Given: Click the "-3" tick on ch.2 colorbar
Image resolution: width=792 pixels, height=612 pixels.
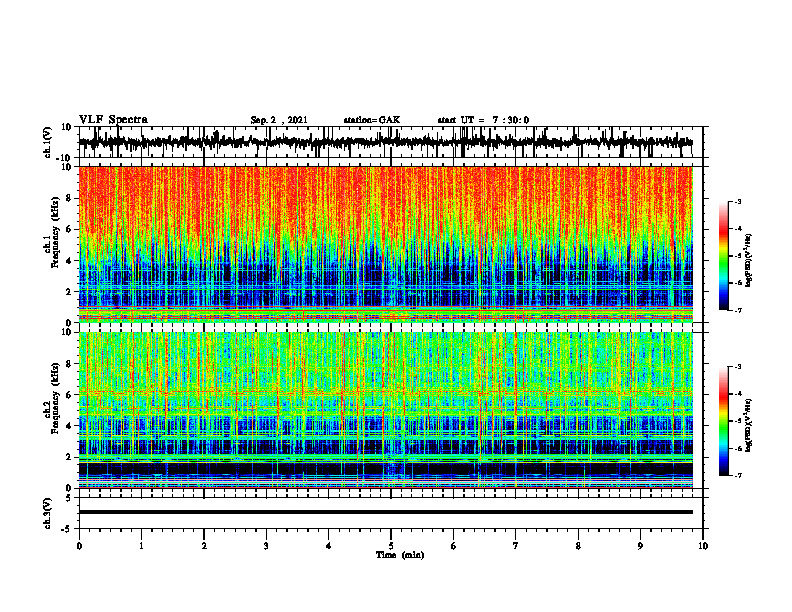Looking at the screenshot, I should pyautogui.click(x=738, y=367).
